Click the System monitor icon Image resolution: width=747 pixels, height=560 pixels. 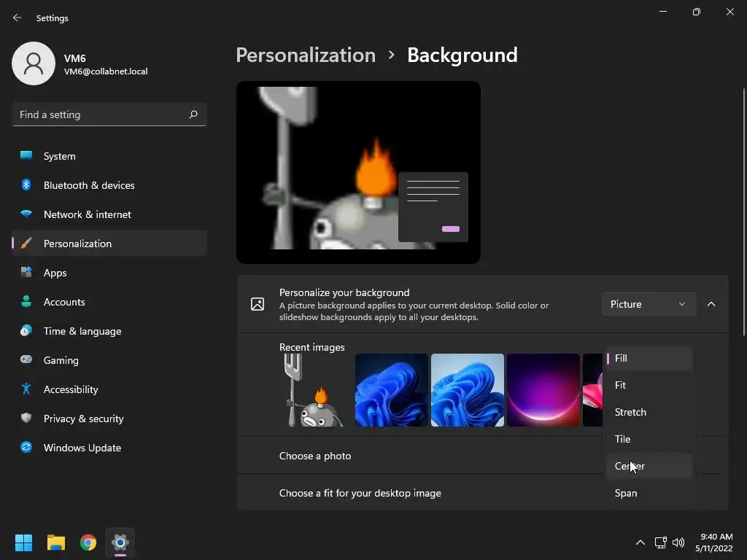pos(26,156)
